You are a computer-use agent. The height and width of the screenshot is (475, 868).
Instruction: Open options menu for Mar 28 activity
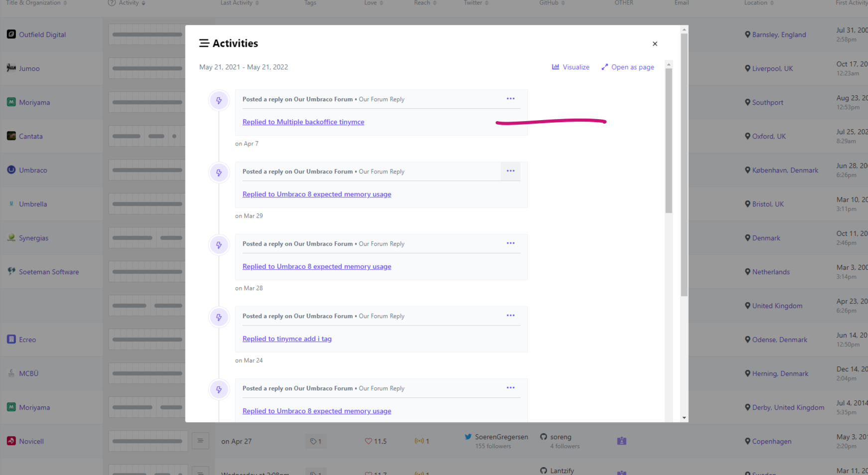(x=511, y=243)
